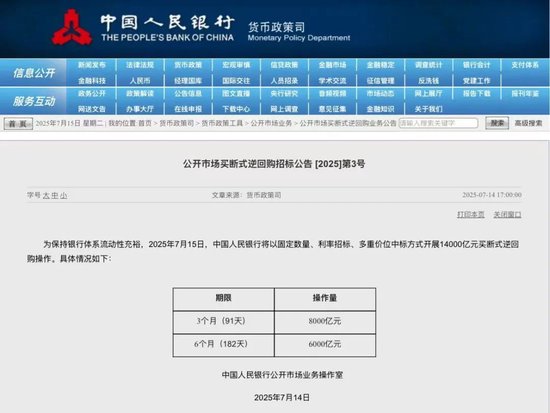Click the 搜索 search button

pos(497,123)
